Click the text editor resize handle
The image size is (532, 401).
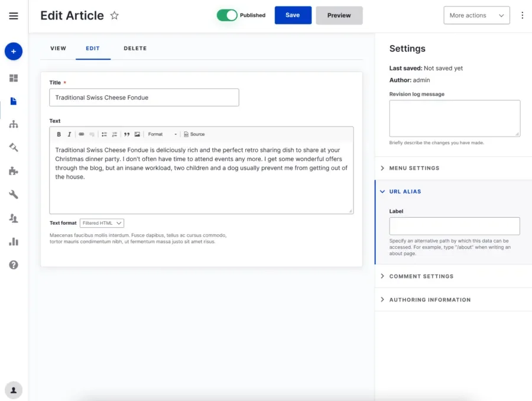coord(351,211)
